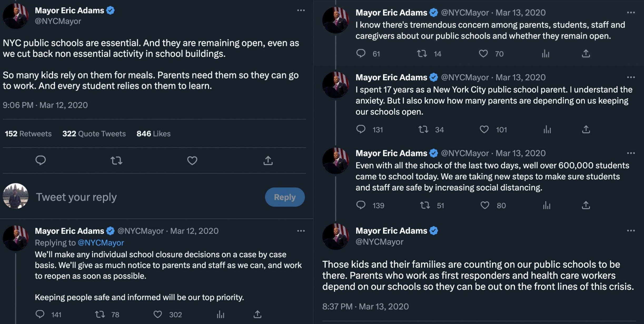
Task: Like the '17 years as a public school parent' tweet
Action: point(484,129)
